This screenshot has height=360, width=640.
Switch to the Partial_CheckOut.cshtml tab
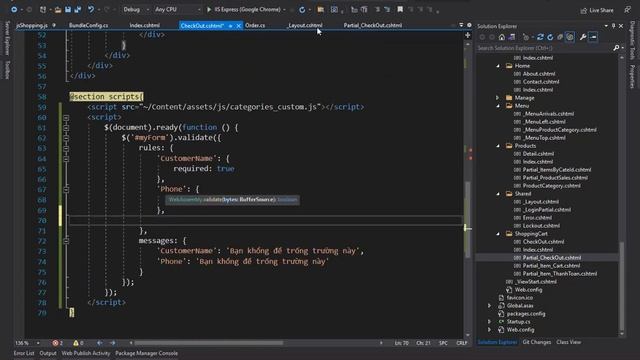click(373, 25)
